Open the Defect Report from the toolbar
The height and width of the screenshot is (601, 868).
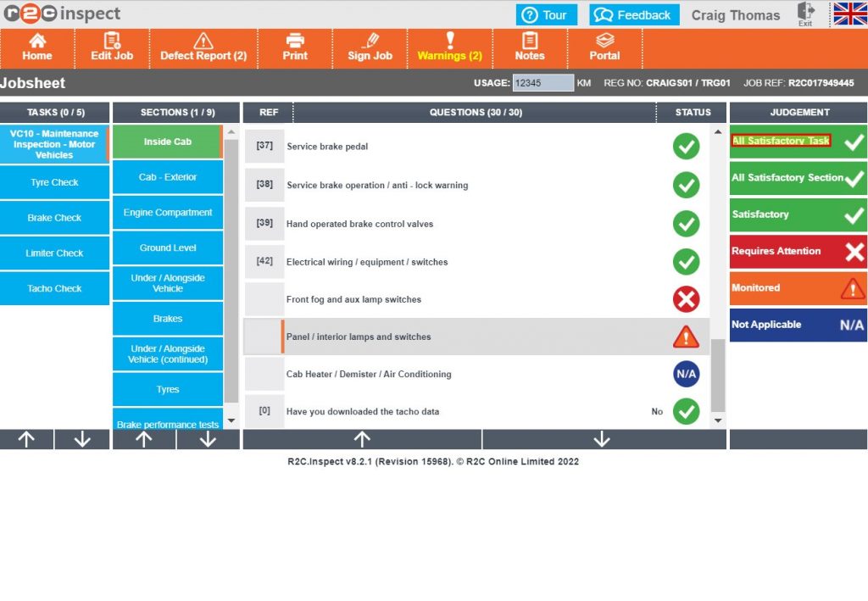pyautogui.click(x=203, y=49)
